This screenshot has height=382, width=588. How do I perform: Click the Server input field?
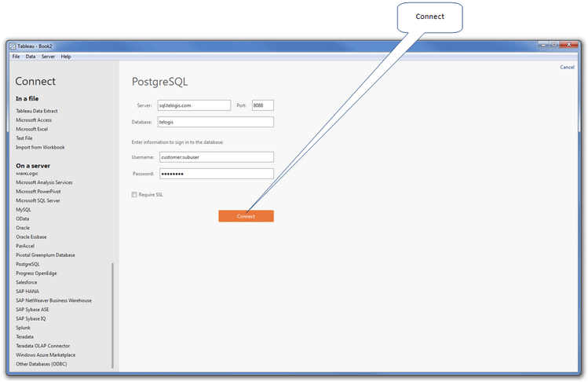pyautogui.click(x=194, y=105)
